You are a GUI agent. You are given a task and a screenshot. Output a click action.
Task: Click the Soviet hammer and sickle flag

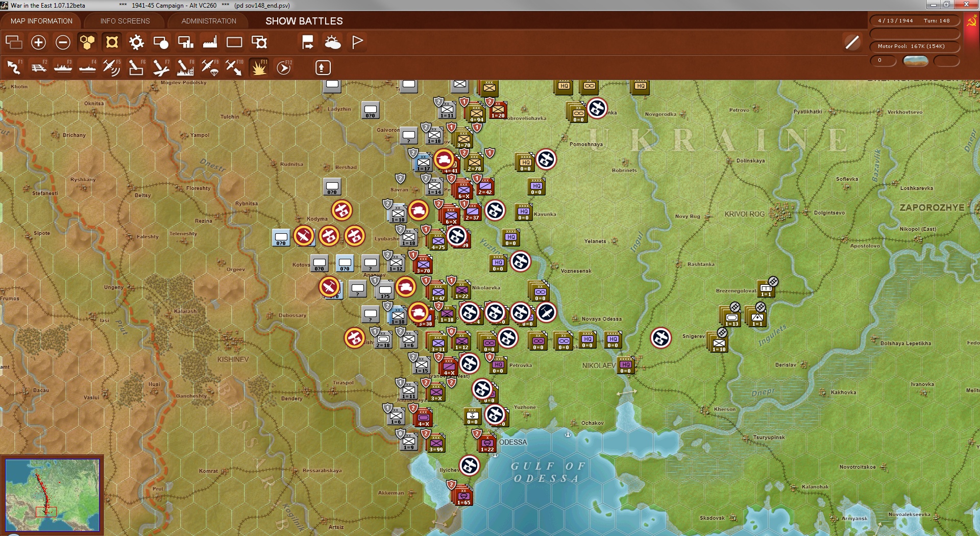[x=971, y=22]
